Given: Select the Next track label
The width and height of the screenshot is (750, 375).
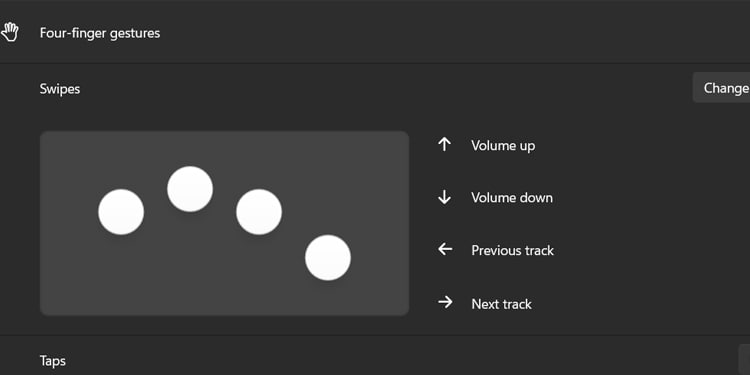Looking at the screenshot, I should (501, 304).
